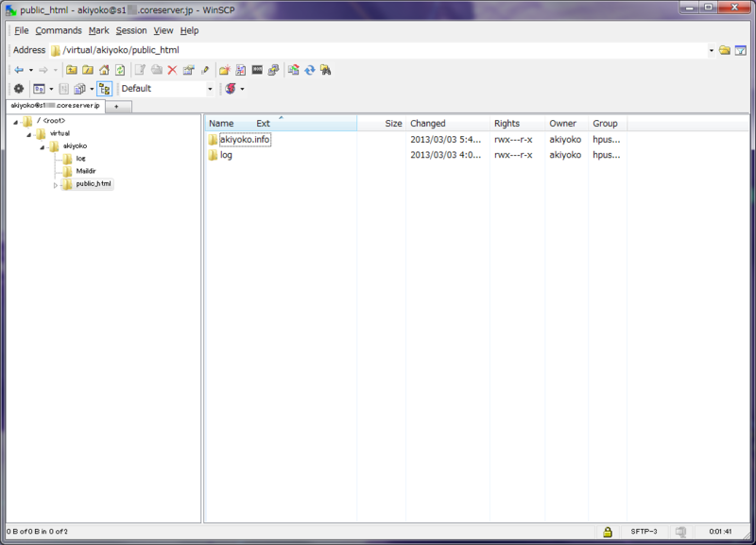Click the file Filter funnel icon
756x545 pixels.
click(x=741, y=50)
